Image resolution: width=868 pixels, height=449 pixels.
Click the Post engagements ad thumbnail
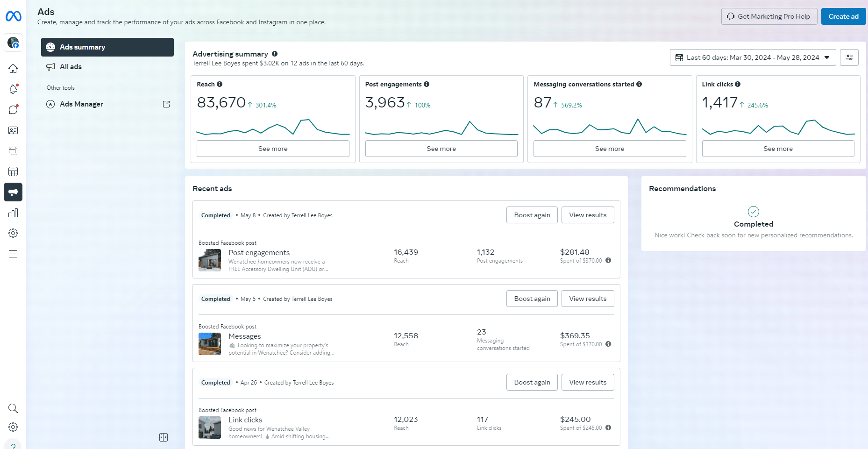tap(210, 260)
